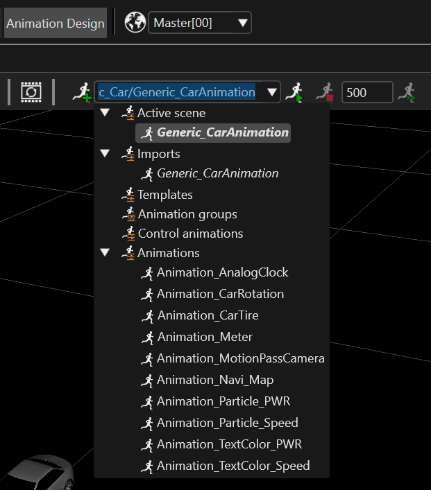This screenshot has height=491, width=431.
Task: Stop the running animation
Action: coord(325,92)
